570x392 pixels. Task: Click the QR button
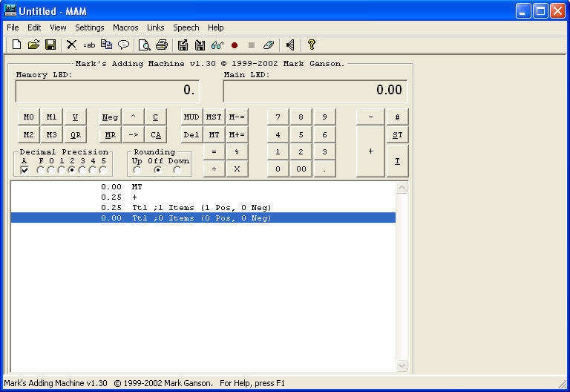coord(75,135)
